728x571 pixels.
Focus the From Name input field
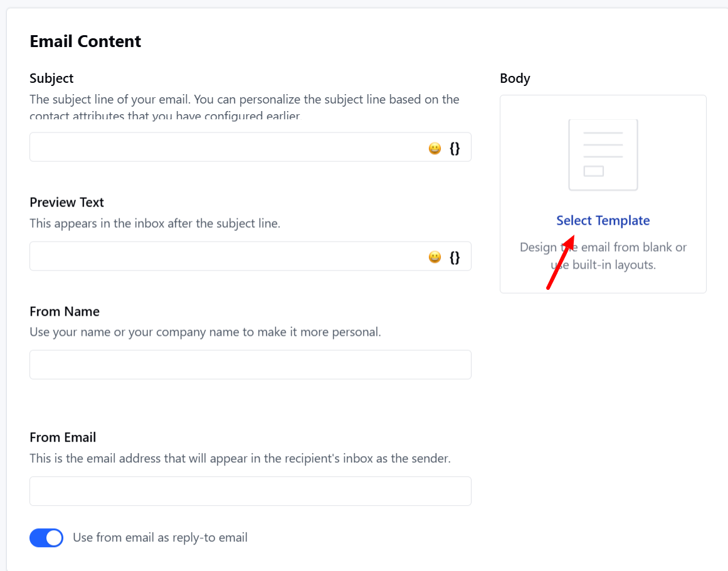coord(250,365)
